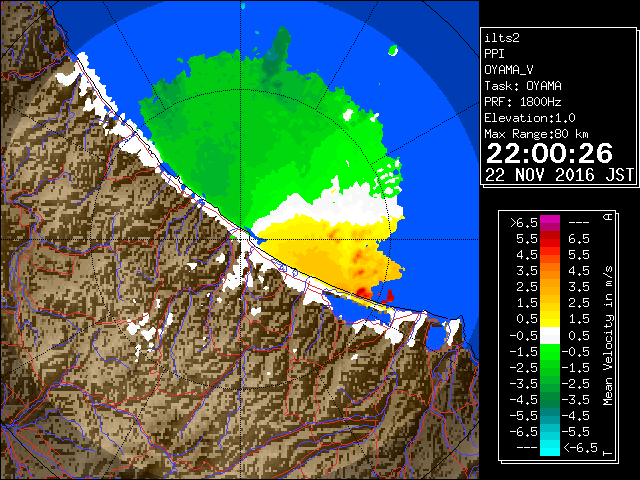
Task: Click the "ilts2" label in the info box
Action: tap(502, 38)
